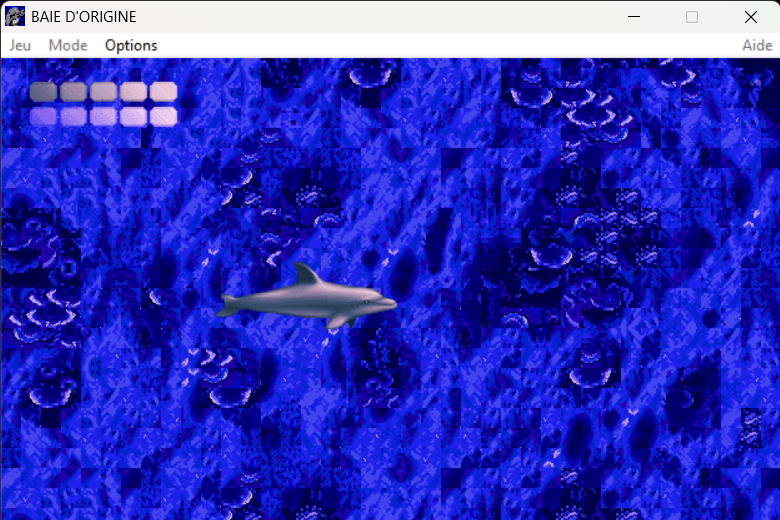Click middle cell of top gray meter row
780x520 pixels.
coord(103,91)
